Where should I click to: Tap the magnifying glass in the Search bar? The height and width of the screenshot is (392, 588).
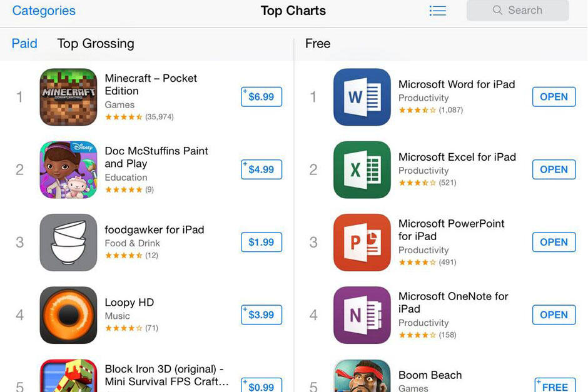[497, 10]
